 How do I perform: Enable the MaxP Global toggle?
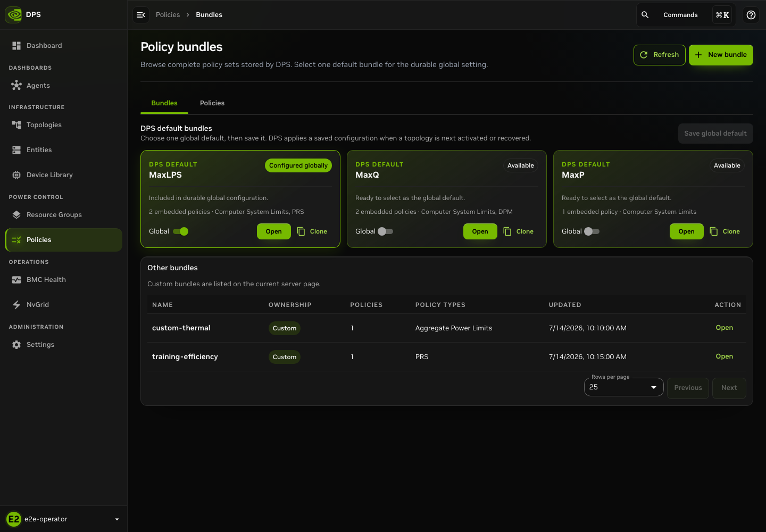tap(592, 231)
